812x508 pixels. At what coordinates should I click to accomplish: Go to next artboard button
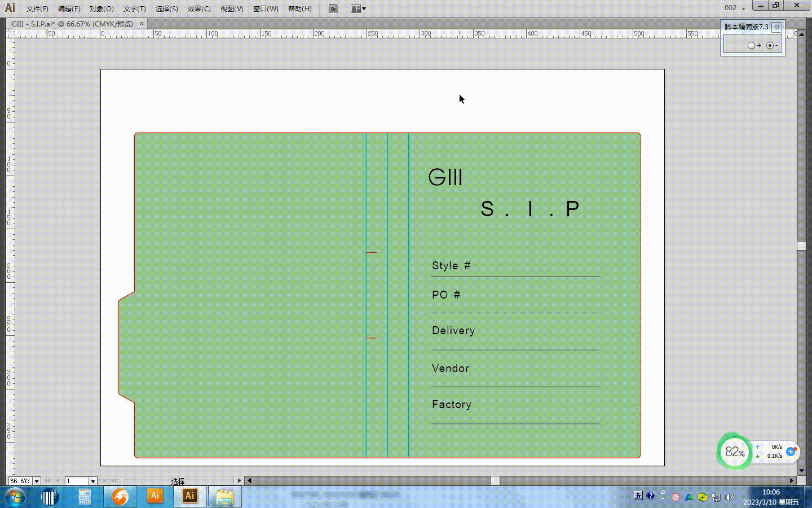click(105, 481)
